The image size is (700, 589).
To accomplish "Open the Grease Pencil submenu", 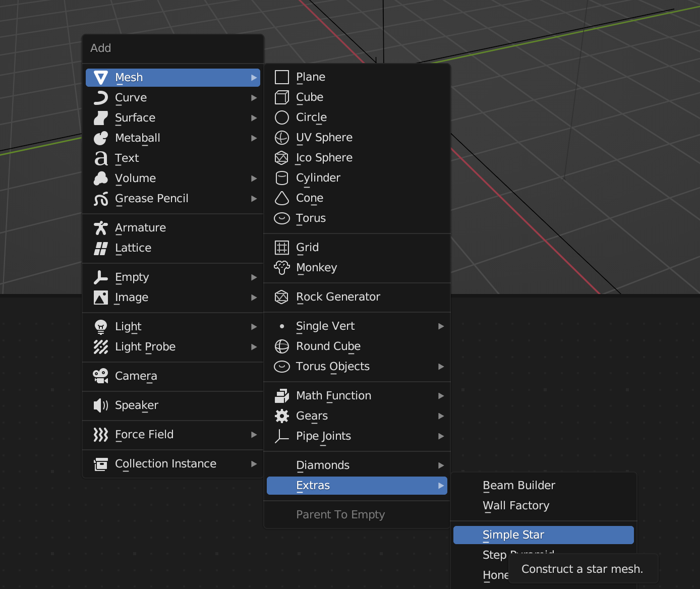I will pos(173,199).
